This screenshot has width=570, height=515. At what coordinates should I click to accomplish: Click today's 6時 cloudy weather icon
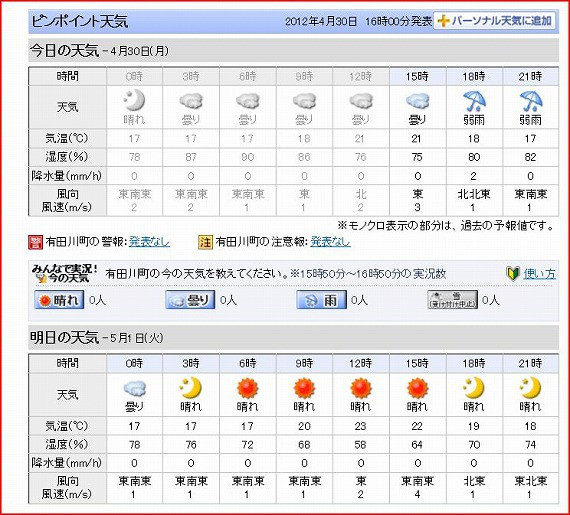point(248,101)
